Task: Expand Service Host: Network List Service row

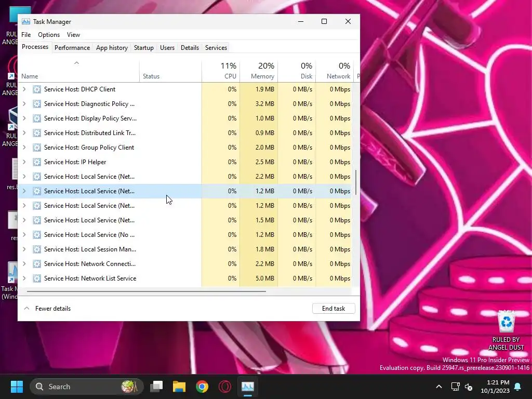Action: (x=24, y=278)
